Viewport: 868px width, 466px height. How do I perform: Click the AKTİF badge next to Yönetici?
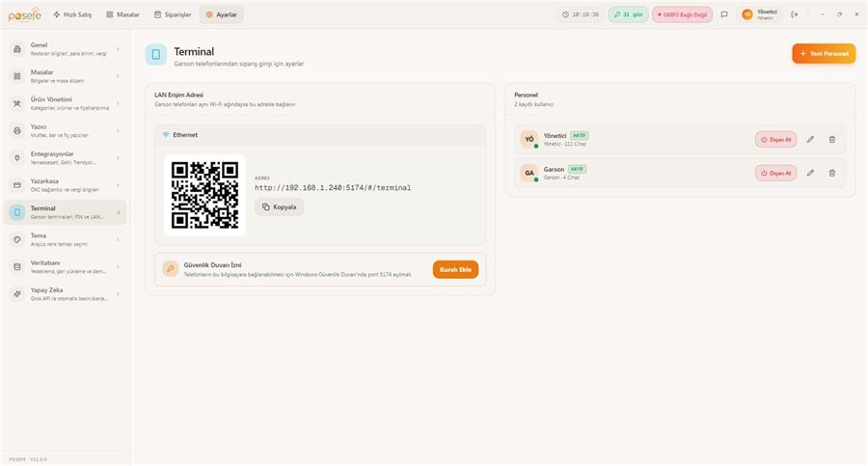[579, 135]
